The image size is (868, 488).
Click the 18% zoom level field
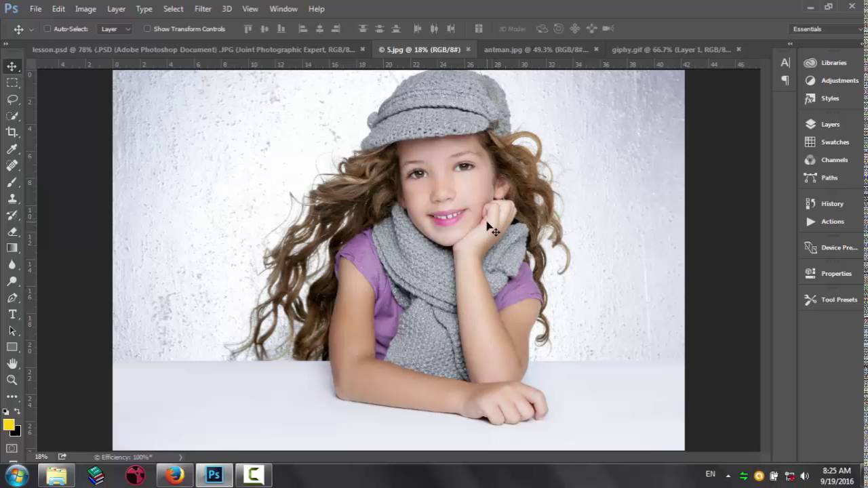click(41, 457)
